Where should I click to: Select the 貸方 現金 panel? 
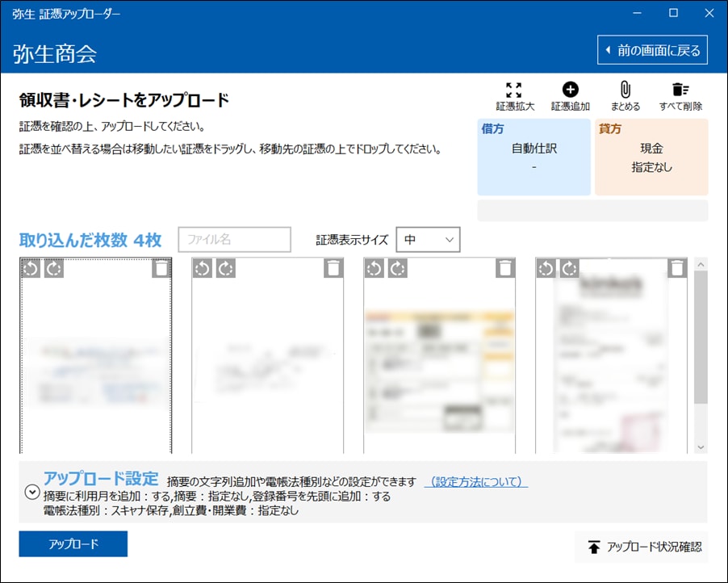click(x=651, y=157)
